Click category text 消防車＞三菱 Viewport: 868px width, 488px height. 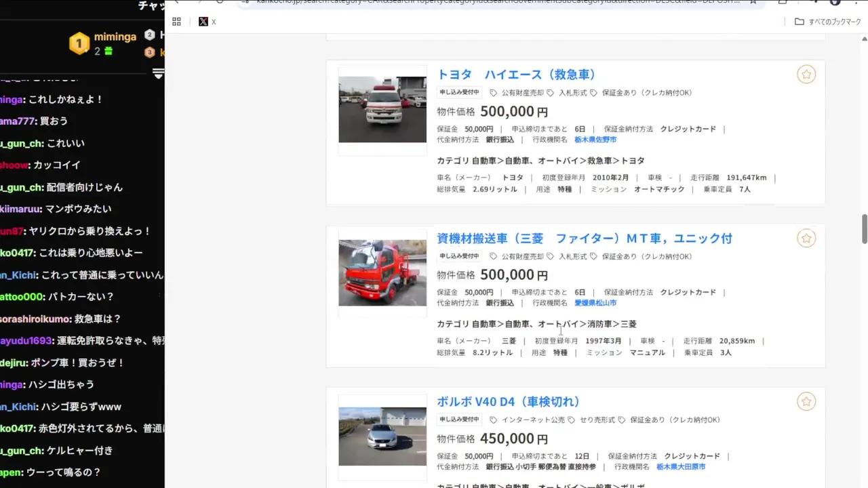coord(612,325)
